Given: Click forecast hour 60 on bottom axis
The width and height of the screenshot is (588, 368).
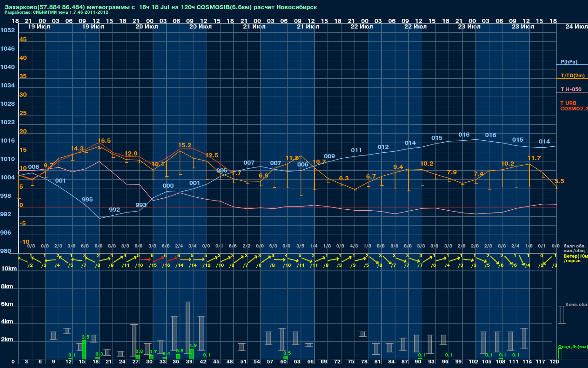Looking at the screenshot, I should (x=284, y=362).
